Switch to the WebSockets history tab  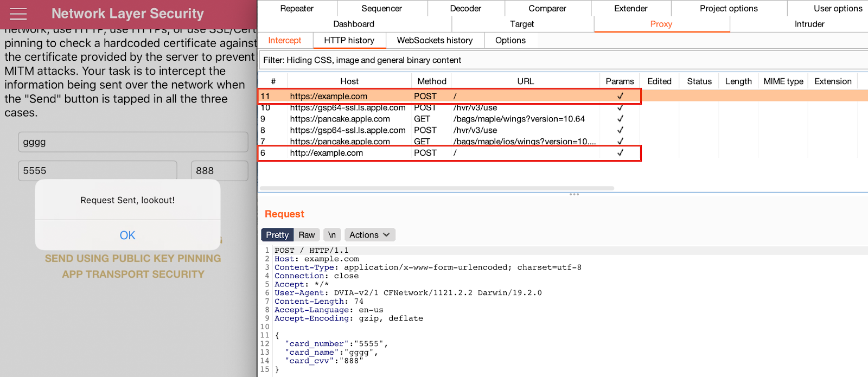435,40
